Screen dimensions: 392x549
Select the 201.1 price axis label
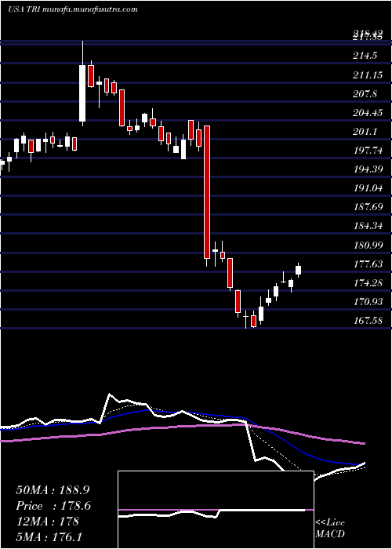(x=365, y=132)
